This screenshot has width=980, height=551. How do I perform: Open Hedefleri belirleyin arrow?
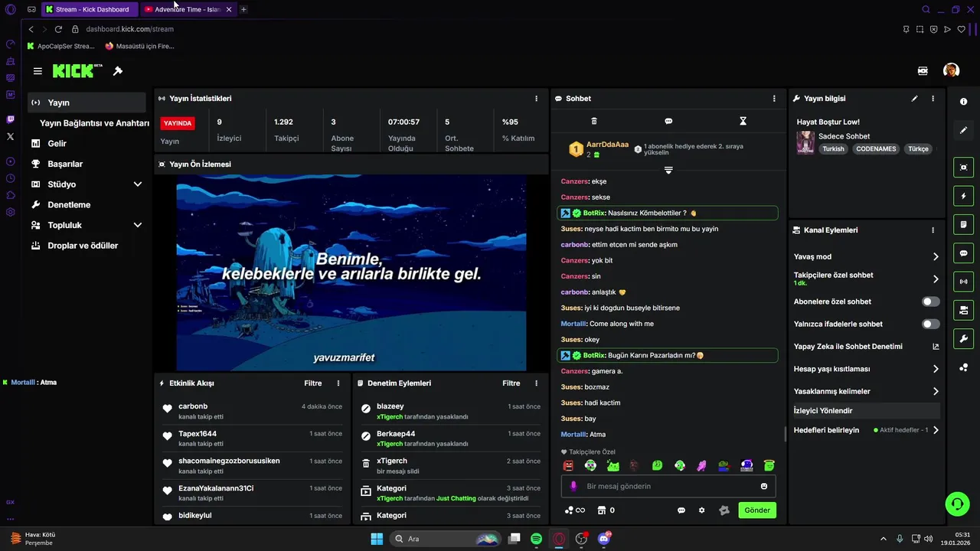coord(936,430)
